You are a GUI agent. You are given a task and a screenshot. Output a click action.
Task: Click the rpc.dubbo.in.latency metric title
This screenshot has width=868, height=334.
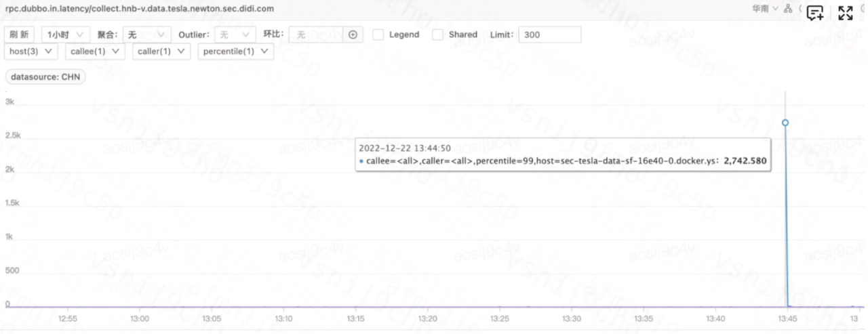click(140, 9)
